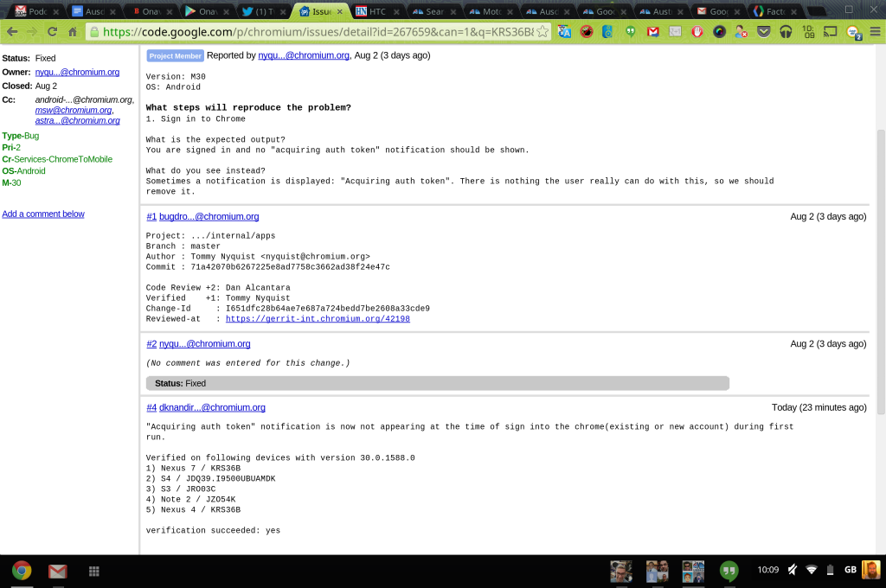This screenshot has width=886, height=588.
Task: Open the user avatar in system tray
Action: (x=870, y=570)
